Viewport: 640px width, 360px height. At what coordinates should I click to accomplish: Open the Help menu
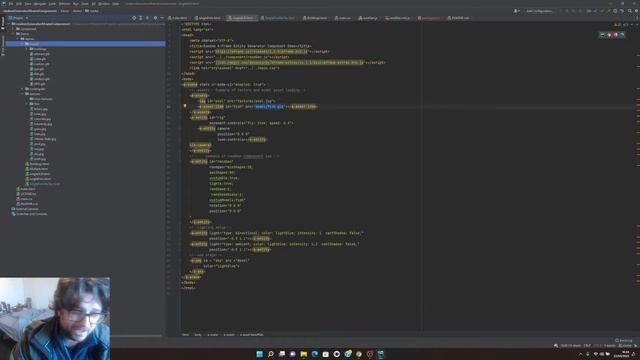point(116,4)
